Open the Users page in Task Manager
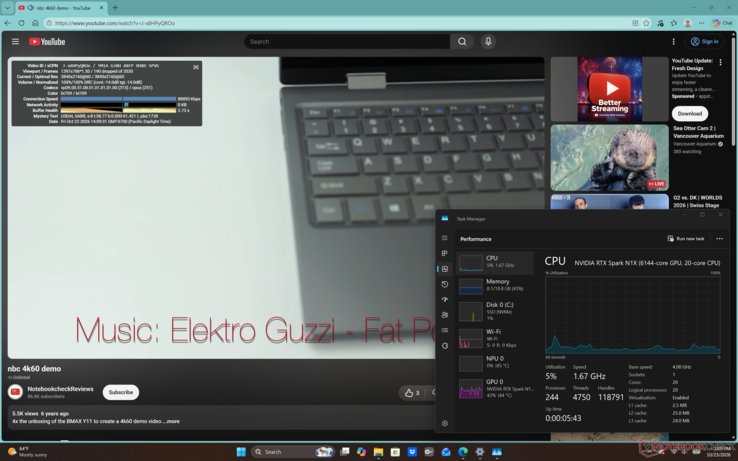 pos(445,315)
